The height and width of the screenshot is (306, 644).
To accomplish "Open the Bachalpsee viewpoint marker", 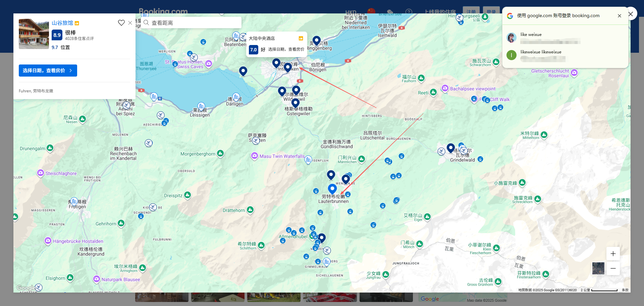I will [445, 88].
